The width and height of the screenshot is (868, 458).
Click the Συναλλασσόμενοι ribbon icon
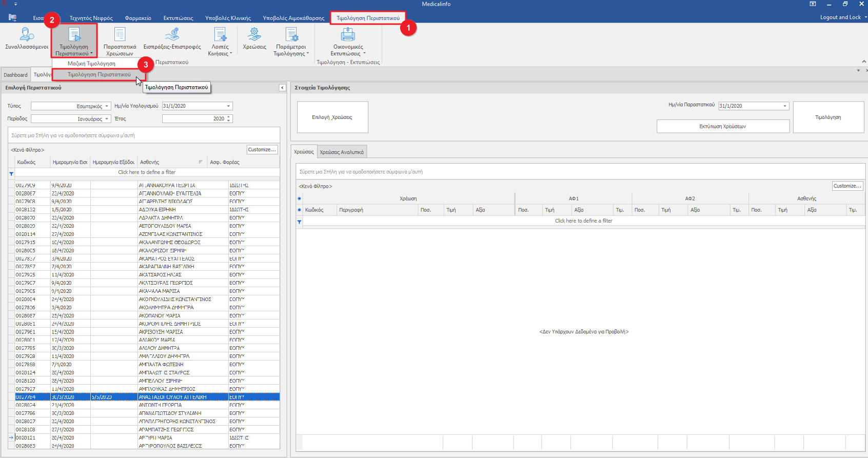pyautogui.click(x=26, y=35)
